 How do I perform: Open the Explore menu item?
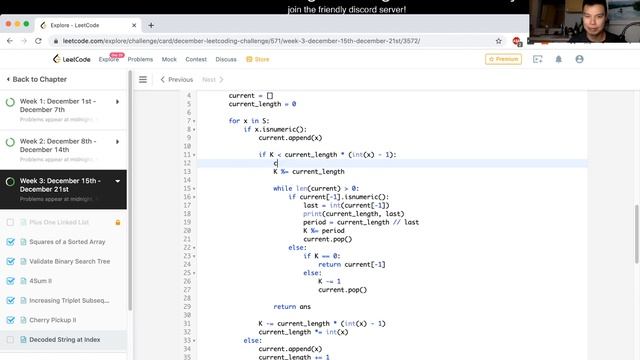(109, 59)
